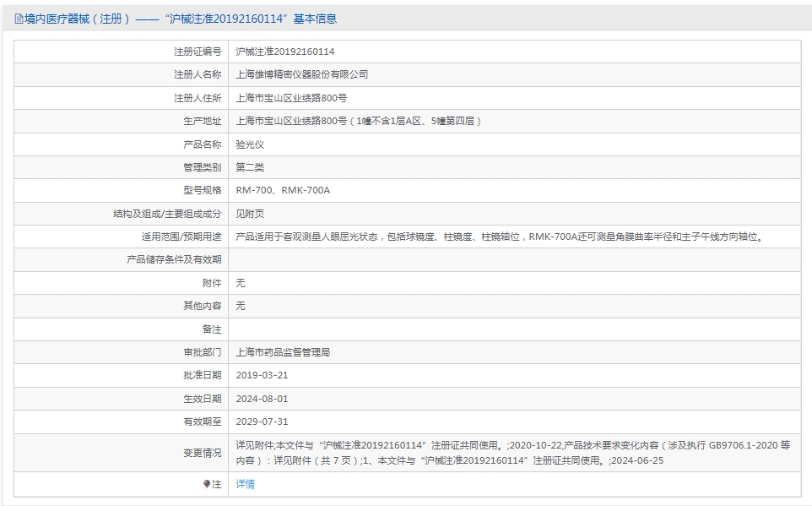This screenshot has height=506, width=812.
Task: Select approval department 上海市药品监督管理局
Action: (x=283, y=352)
